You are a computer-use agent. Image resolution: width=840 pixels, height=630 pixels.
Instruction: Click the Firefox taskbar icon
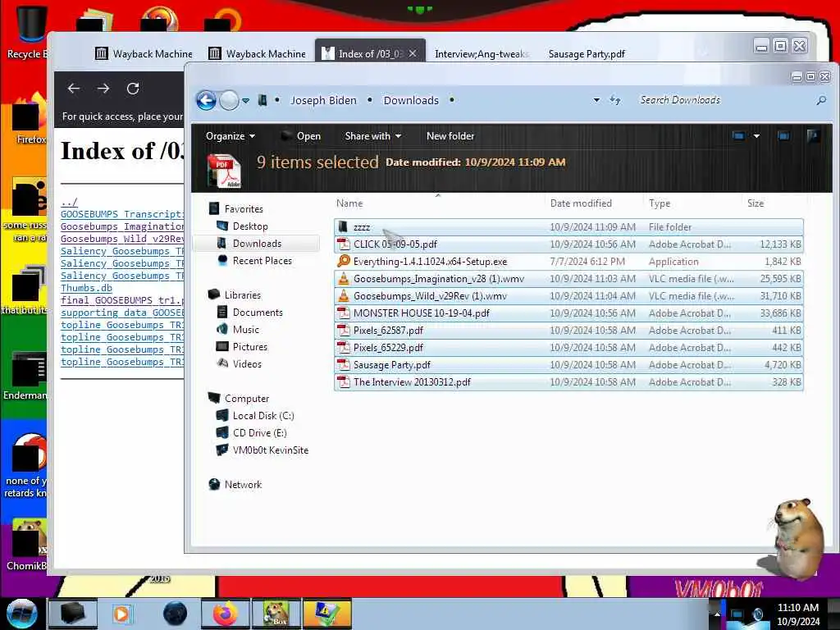pos(225,614)
